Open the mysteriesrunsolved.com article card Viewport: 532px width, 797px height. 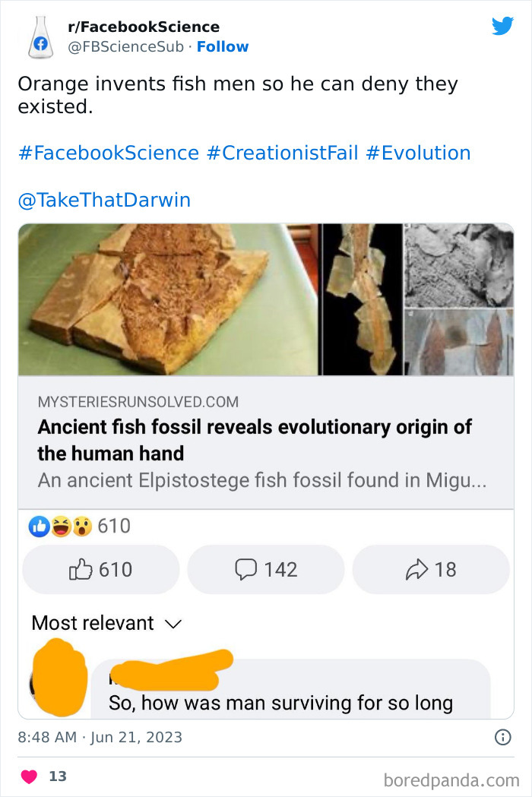point(266,437)
